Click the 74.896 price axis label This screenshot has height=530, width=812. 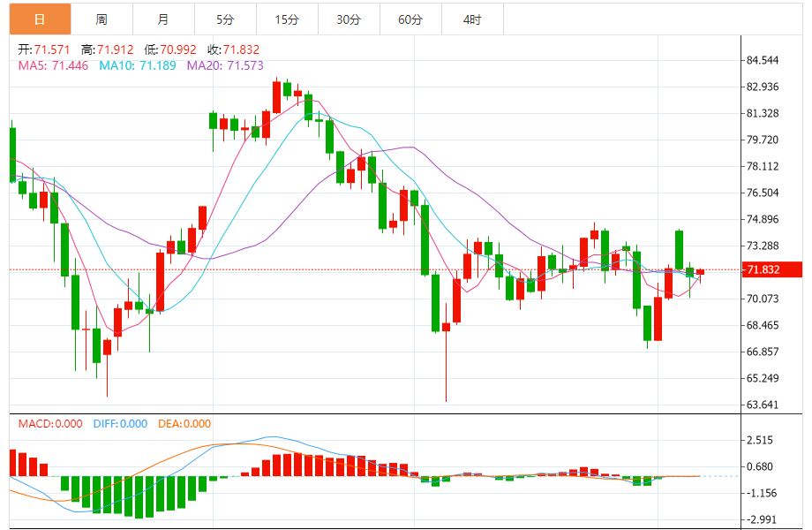point(763,219)
